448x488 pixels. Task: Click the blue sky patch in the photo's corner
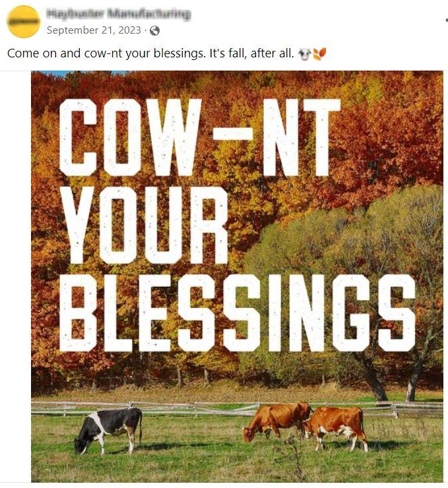point(44,74)
